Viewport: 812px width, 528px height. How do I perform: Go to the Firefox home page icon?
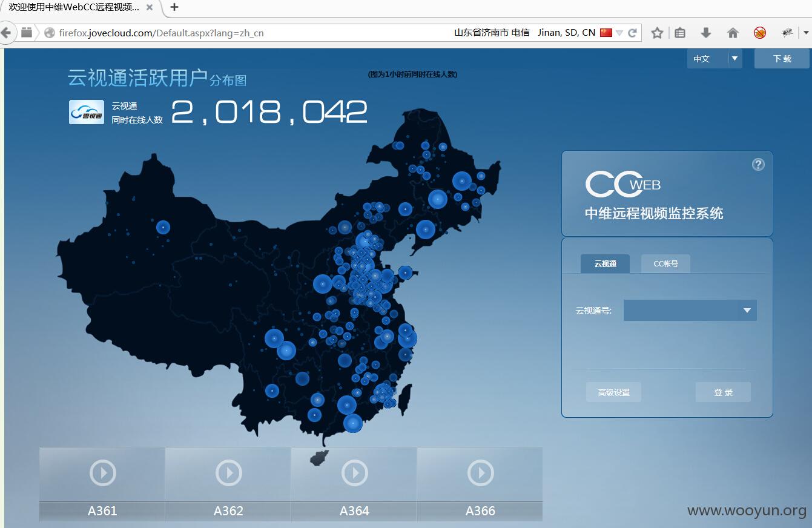pyautogui.click(x=733, y=33)
